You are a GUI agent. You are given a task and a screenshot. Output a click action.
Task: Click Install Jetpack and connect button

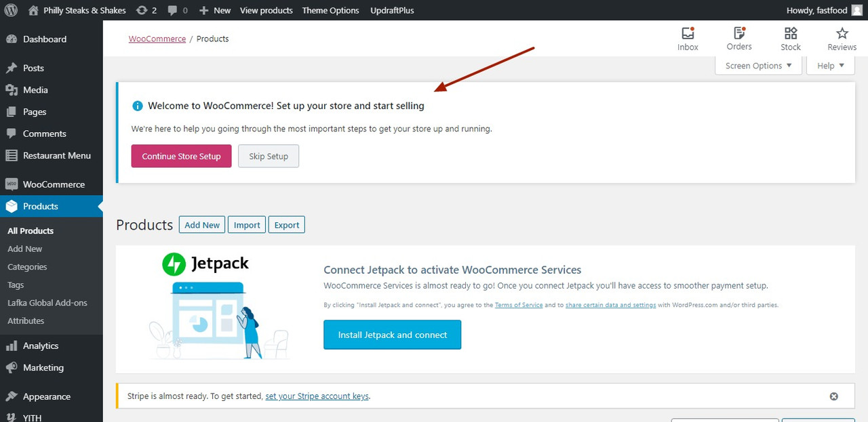(x=393, y=335)
